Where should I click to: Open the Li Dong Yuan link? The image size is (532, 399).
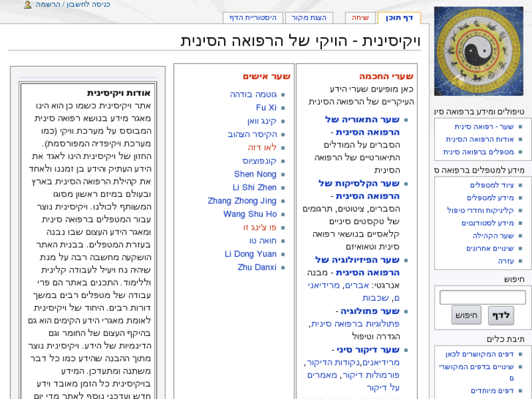[250, 254]
